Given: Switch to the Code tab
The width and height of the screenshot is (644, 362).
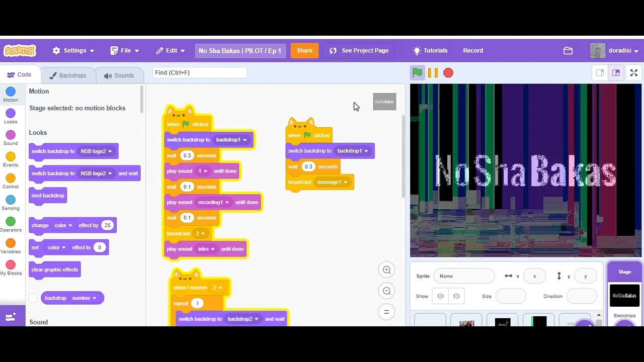Looking at the screenshot, I should coord(19,75).
